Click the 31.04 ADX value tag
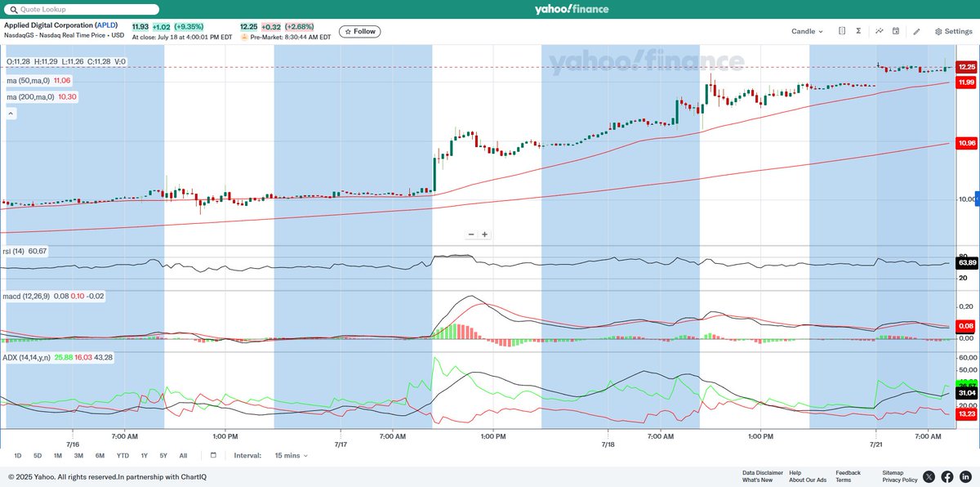This screenshot has width=980, height=487. pyautogui.click(x=966, y=393)
